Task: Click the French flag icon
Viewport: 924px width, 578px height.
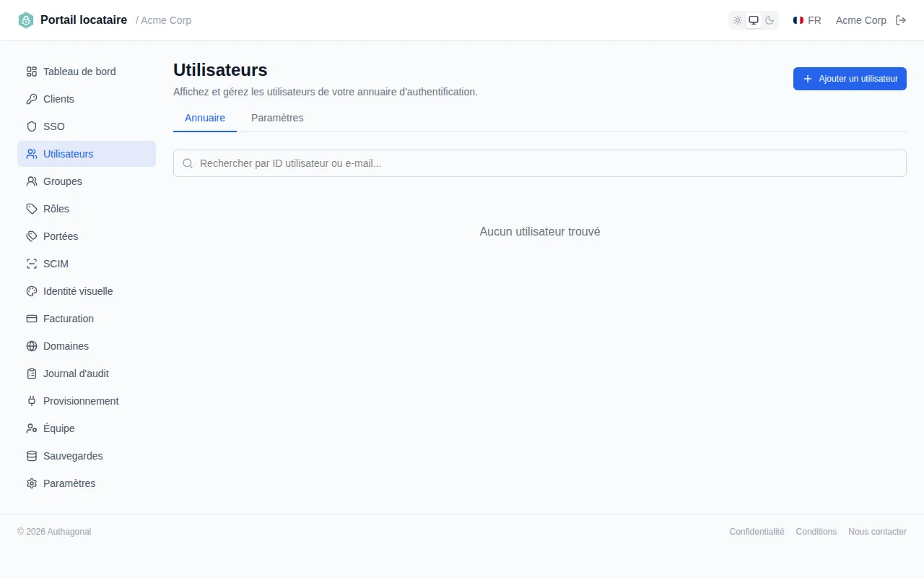Action: coord(798,20)
